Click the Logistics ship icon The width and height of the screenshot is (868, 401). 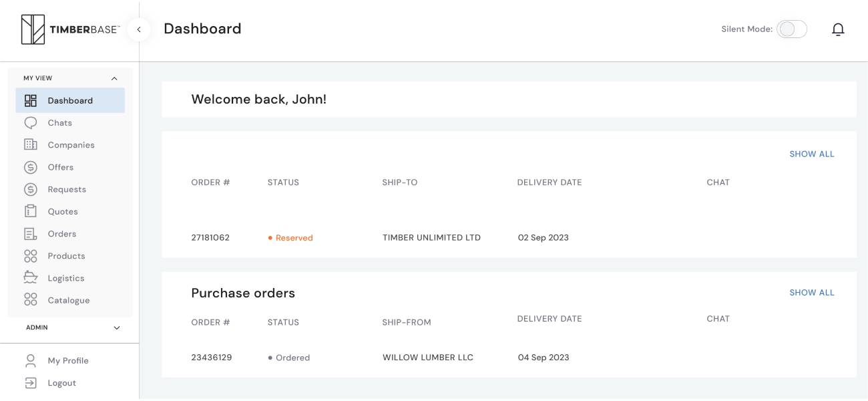pyautogui.click(x=31, y=278)
